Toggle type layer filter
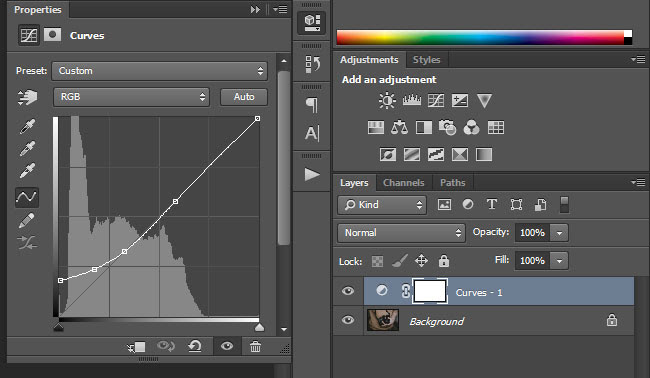This screenshot has height=378, width=650. pos(492,204)
